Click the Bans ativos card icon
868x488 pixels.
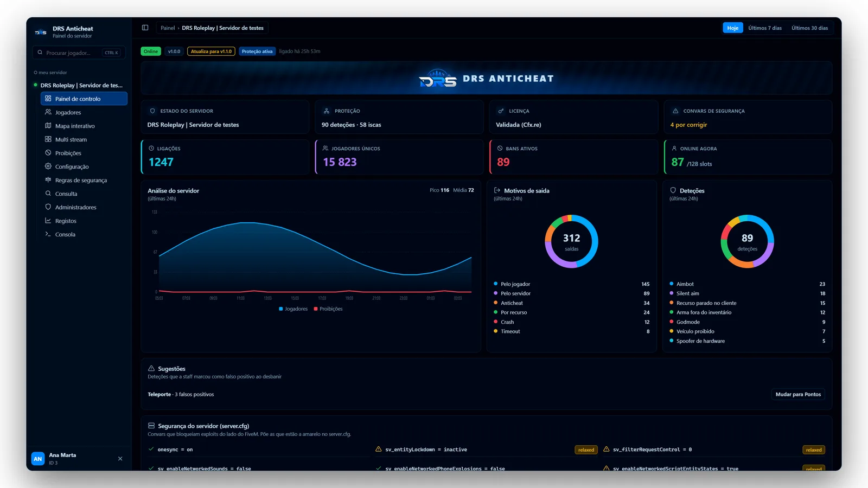pyautogui.click(x=500, y=148)
